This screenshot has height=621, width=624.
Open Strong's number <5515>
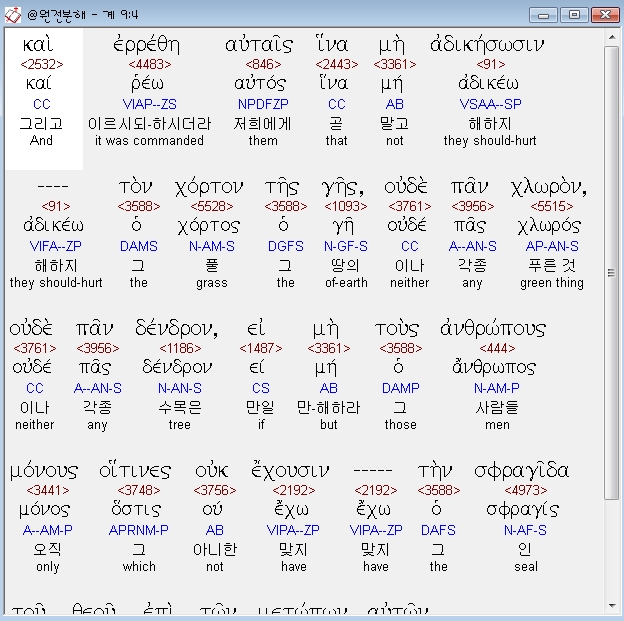point(552,206)
